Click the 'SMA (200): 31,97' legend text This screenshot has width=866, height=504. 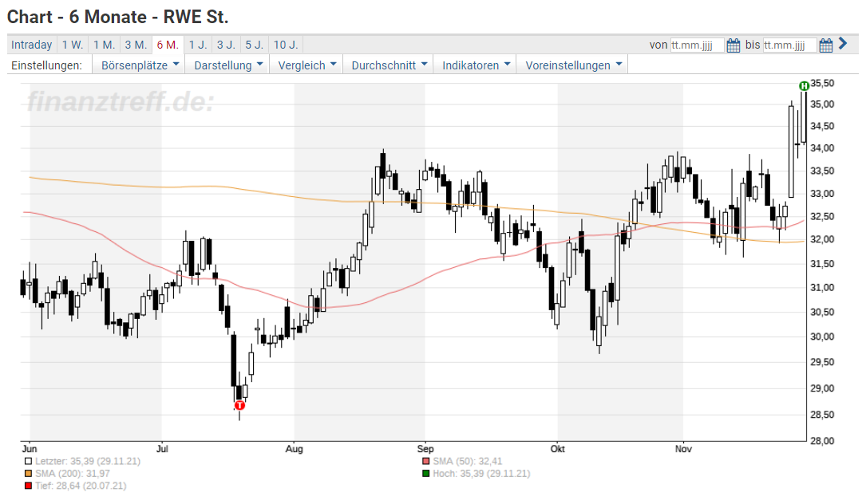[73, 474]
